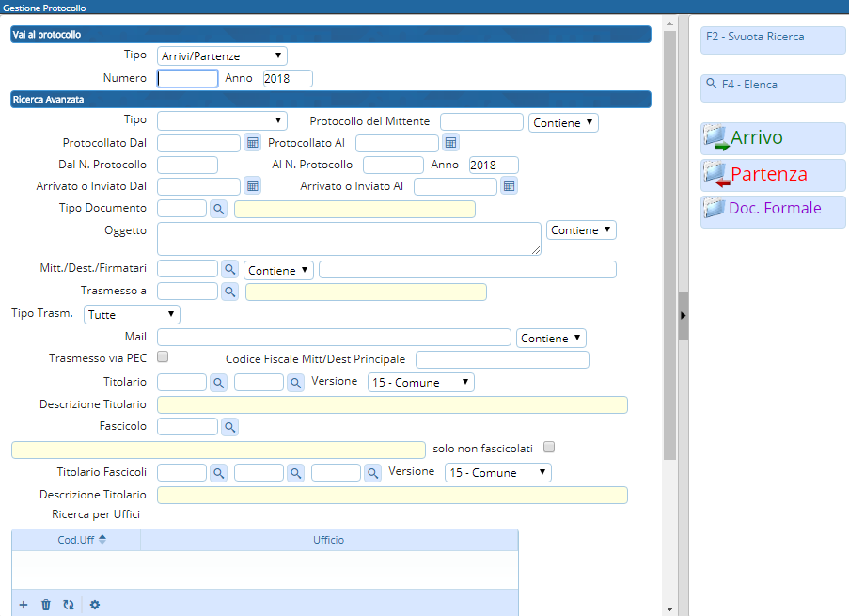Collapse side panel with splitter arrow

tap(684, 315)
